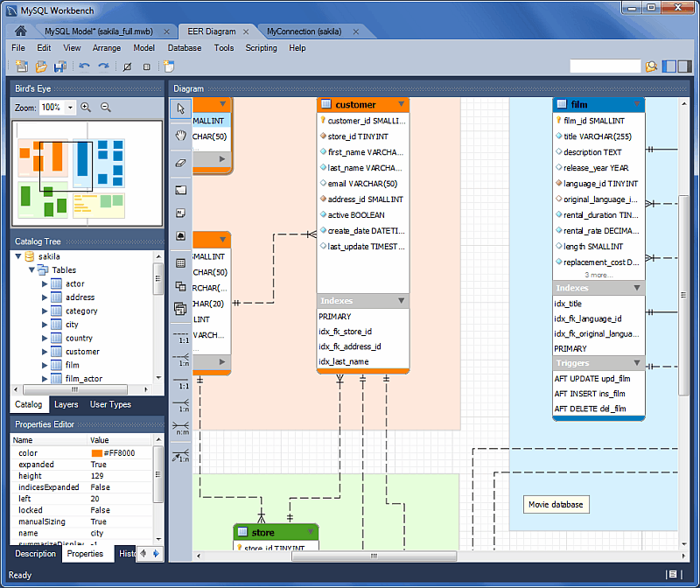Image resolution: width=700 pixels, height=588 pixels.
Task: Toggle the grid display toolbar button
Action: 146,66
